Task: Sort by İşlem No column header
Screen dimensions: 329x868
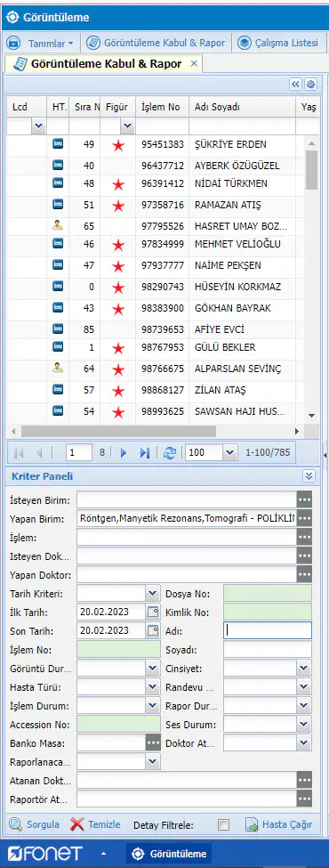Action: [x=163, y=107]
